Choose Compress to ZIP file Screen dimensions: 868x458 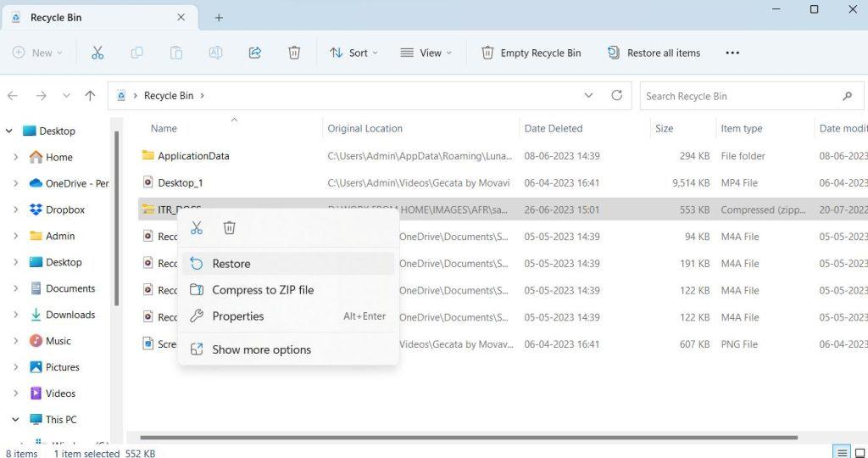click(x=288, y=289)
